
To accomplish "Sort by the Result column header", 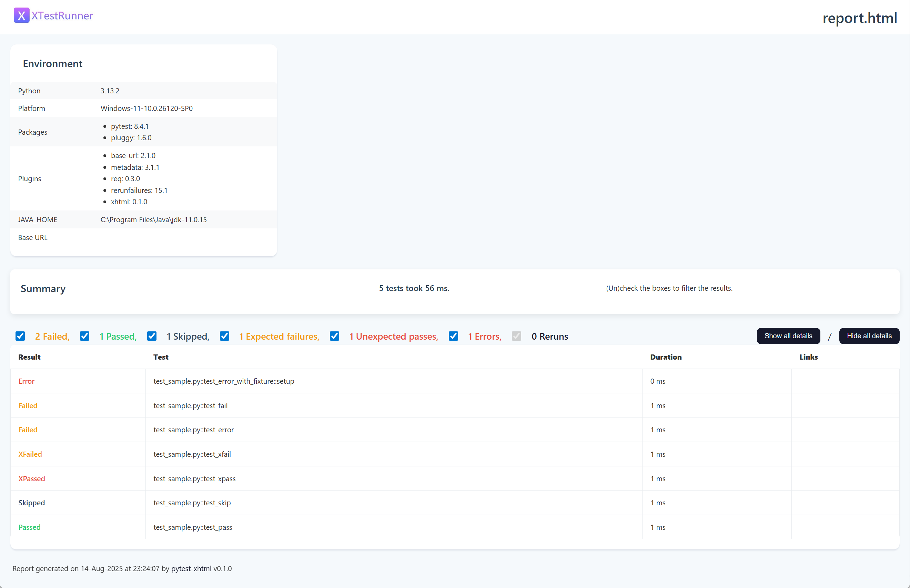I will coord(29,357).
